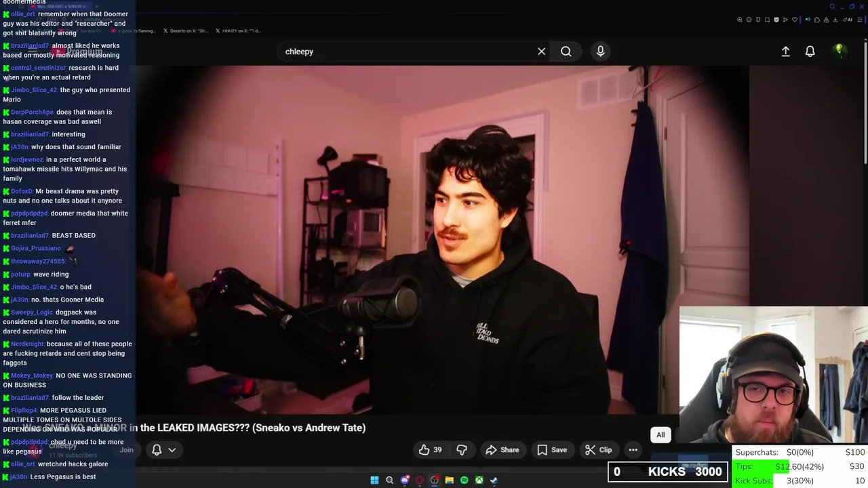Image resolution: width=868 pixels, height=488 pixels.
Task: Click the magnifier search button beside the query
Action: (566, 52)
